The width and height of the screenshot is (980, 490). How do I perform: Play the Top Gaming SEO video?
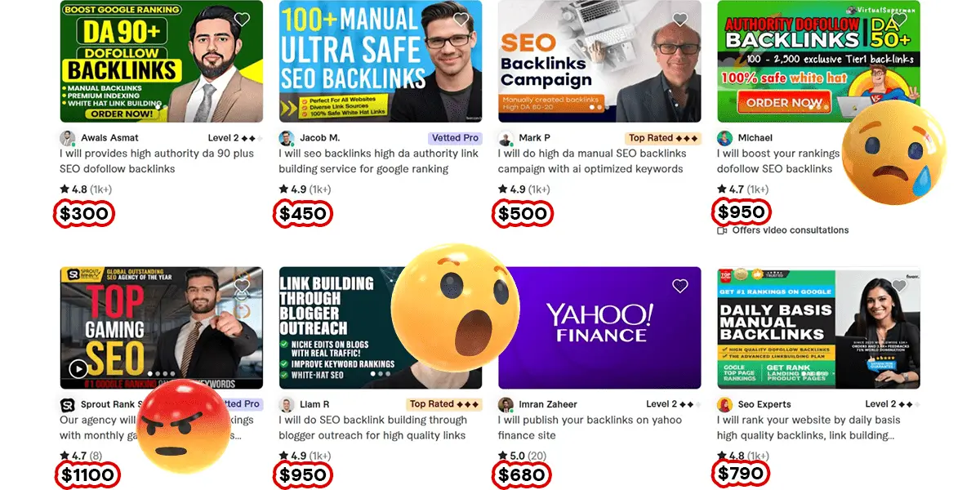point(78,369)
